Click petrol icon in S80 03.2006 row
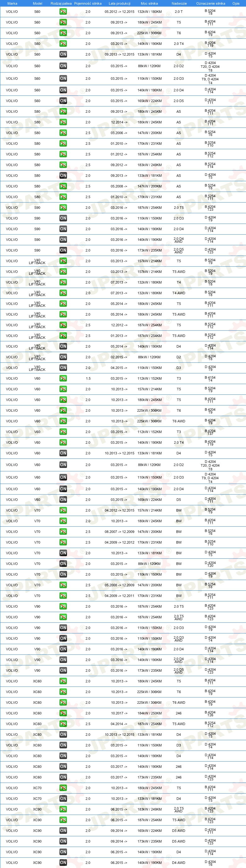 [63, 133]
